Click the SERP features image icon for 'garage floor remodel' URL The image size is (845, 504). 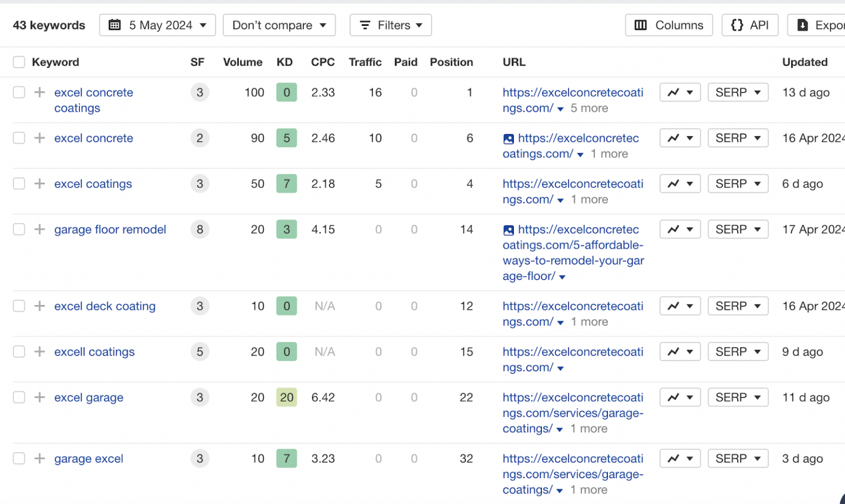509,230
